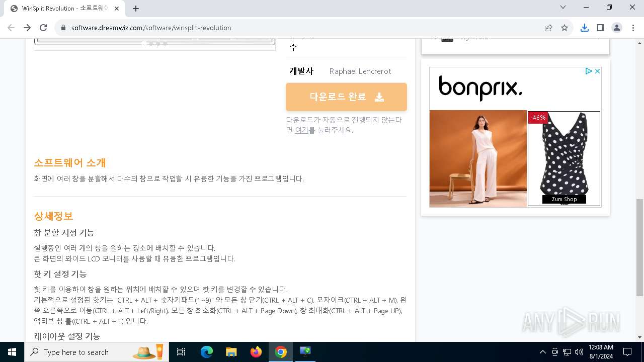The width and height of the screenshot is (644, 362).
Task: Click the browser Forward arrow
Action: pos(27,28)
